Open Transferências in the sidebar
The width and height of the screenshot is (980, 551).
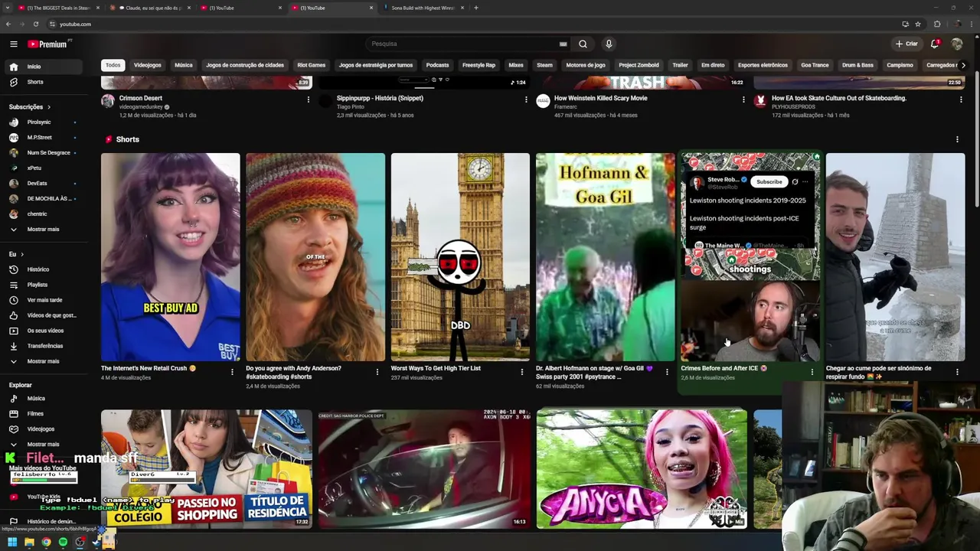click(x=44, y=346)
